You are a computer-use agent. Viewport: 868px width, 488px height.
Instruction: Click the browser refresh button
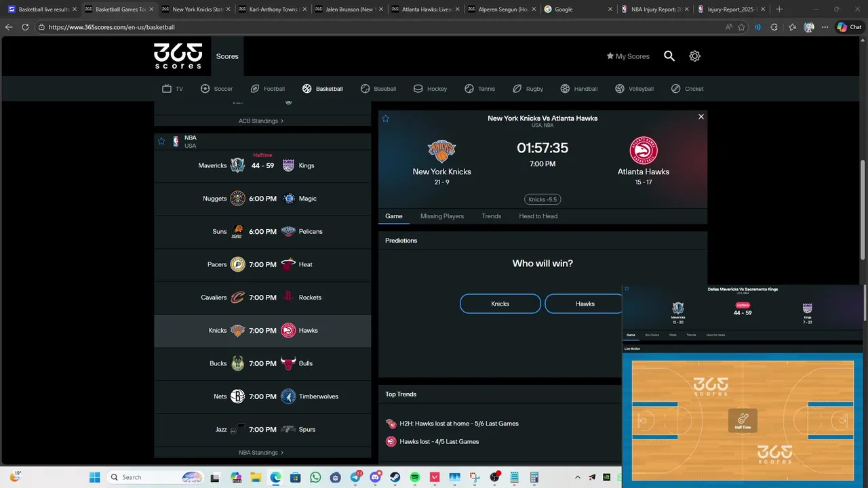click(x=25, y=27)
